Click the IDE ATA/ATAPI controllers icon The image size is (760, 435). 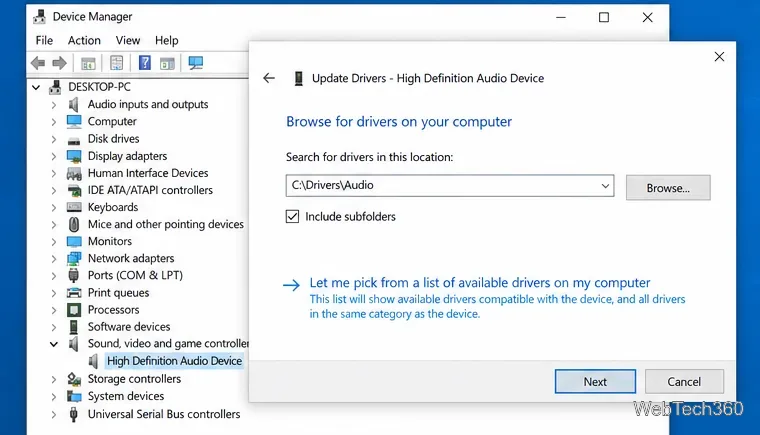(x=74, y=190)
